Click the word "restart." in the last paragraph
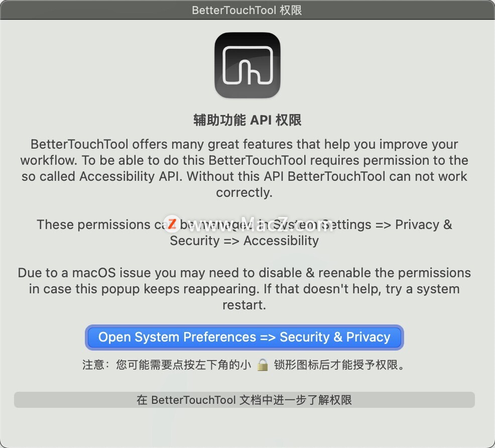The image size is (495, 448). point(244,305)
